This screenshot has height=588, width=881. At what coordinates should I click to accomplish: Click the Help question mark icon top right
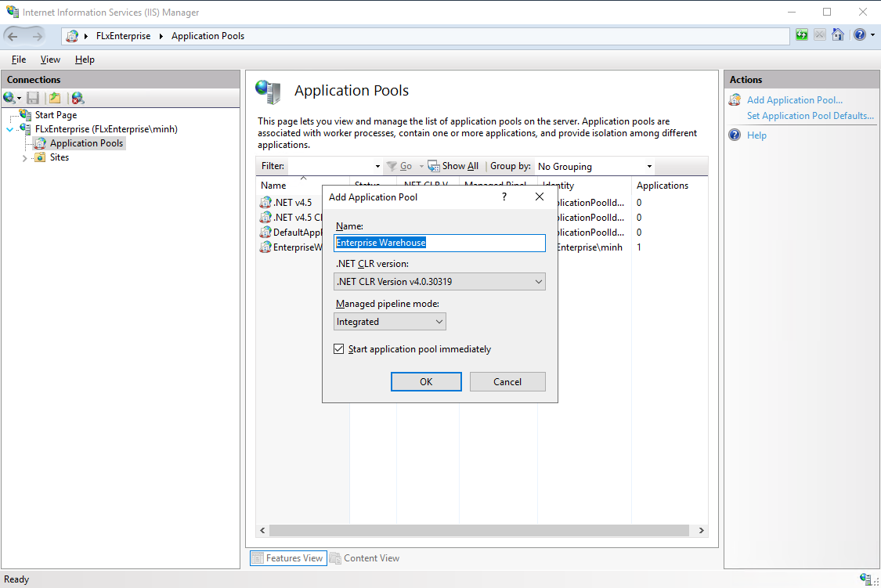(859, 34)
